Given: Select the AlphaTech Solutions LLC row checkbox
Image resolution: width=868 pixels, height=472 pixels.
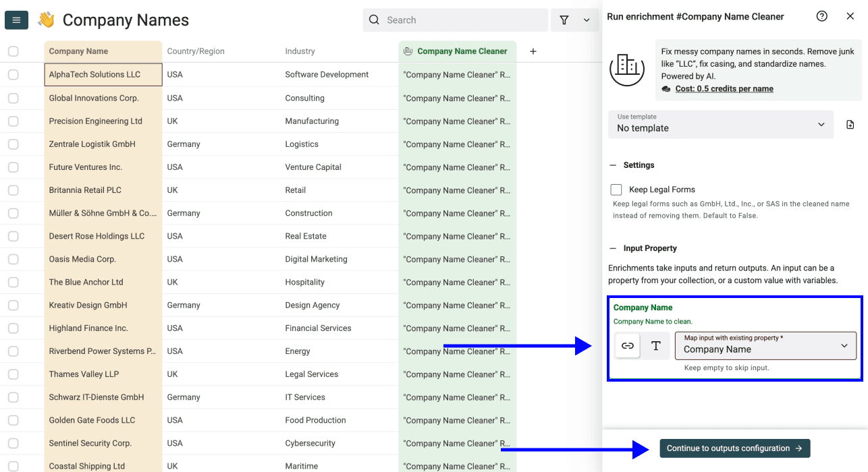Looking at the screenshot, I should [13, 74].
